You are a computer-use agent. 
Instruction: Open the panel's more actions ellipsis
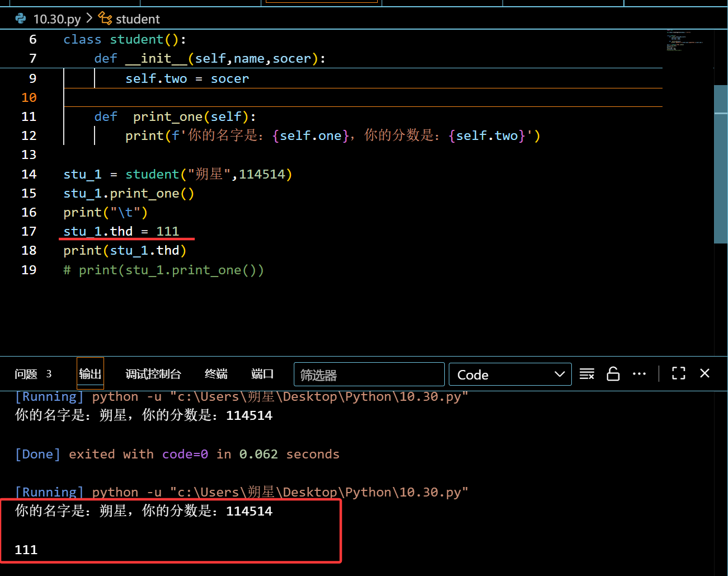pyautogui.click(x=639, y=374)
